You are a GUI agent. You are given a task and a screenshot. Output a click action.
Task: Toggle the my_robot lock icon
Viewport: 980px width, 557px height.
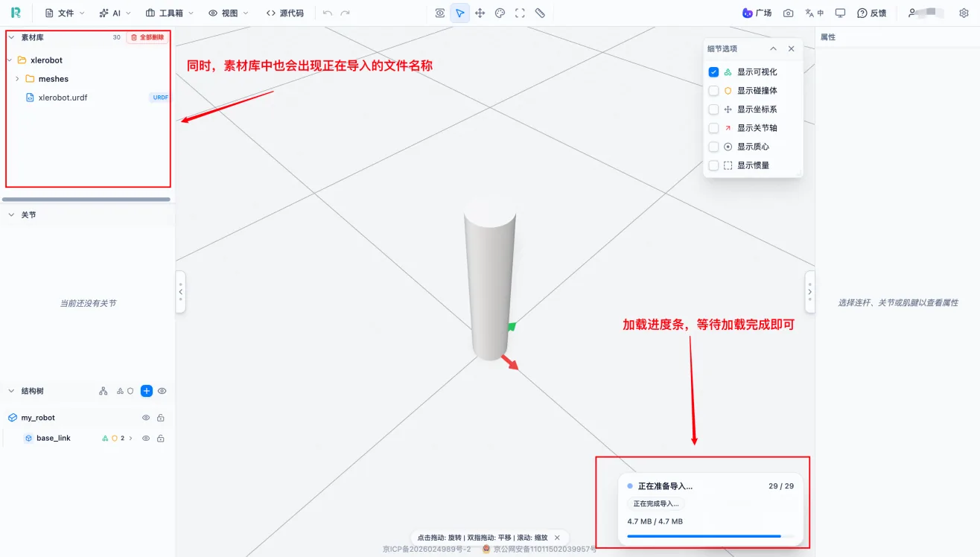click(160, 418)
